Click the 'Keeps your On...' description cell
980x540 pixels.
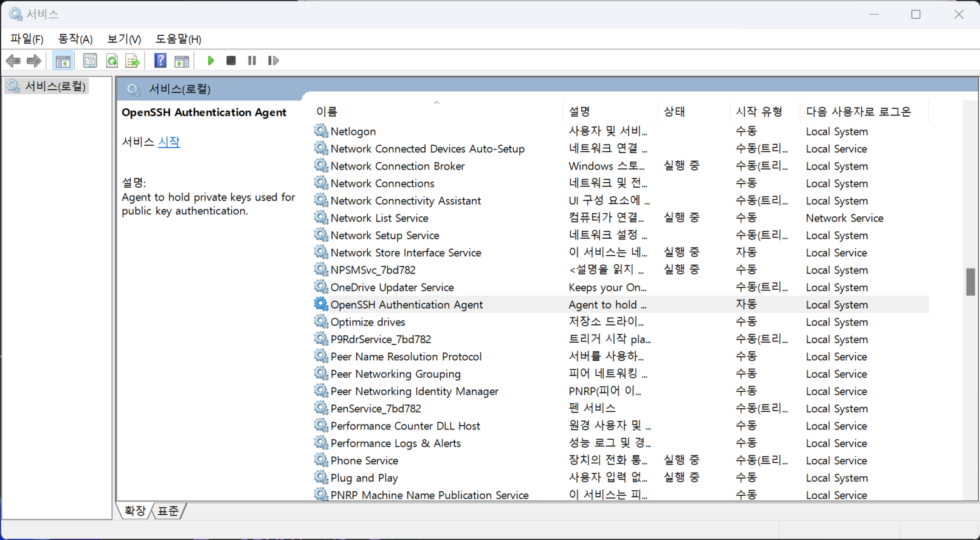(x=607, y=287)
